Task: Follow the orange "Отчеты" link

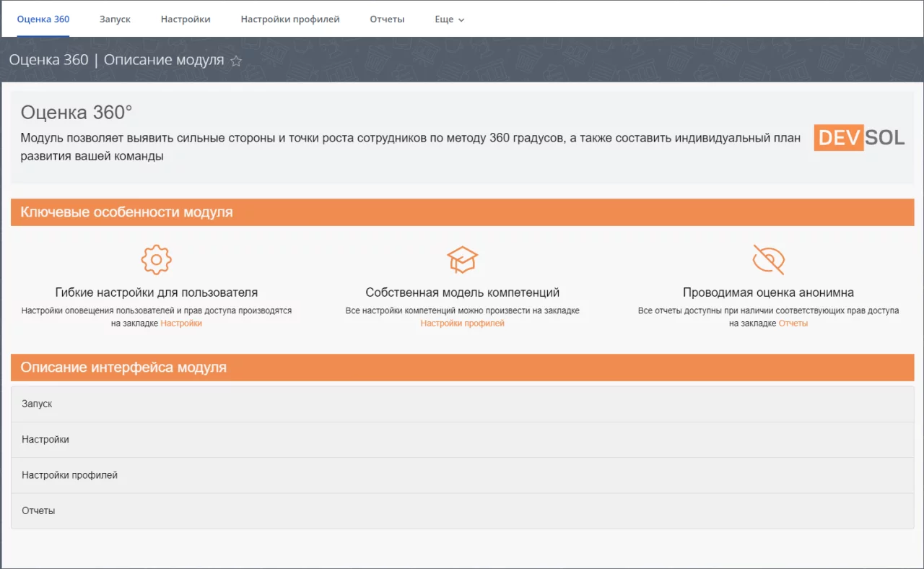Action: [x=793, y=323]
